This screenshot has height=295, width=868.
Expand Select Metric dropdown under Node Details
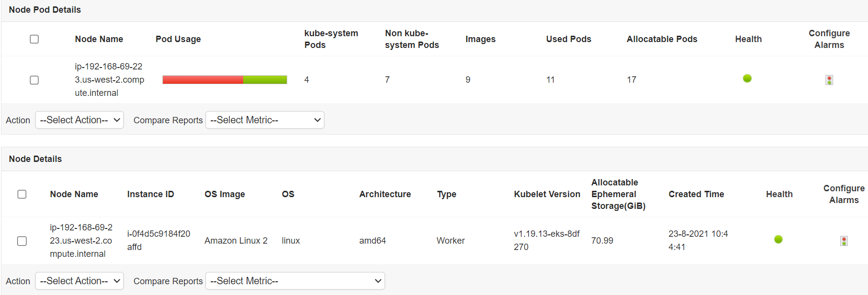click(x=295, y=281)
